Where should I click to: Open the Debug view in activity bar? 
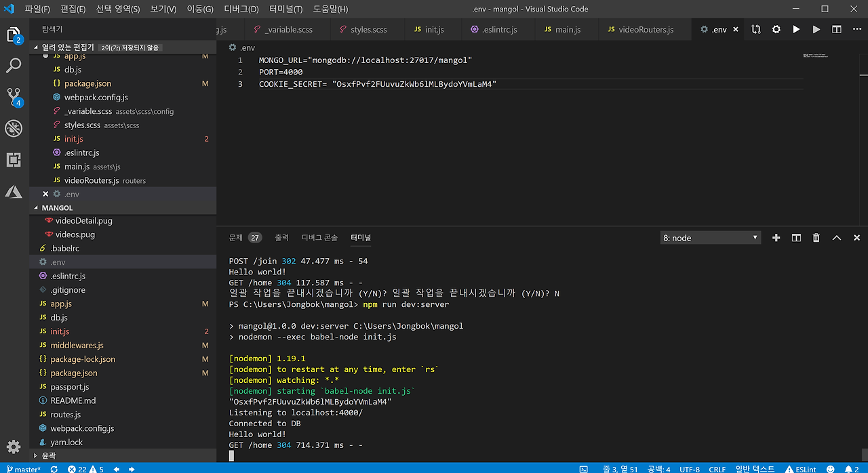14,128
